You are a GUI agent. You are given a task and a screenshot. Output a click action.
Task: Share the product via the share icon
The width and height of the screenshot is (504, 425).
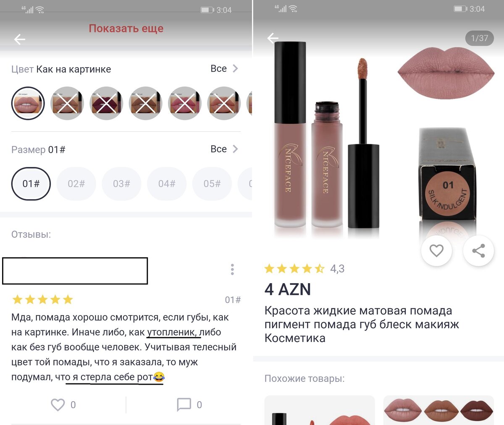(x=478, y=250)
